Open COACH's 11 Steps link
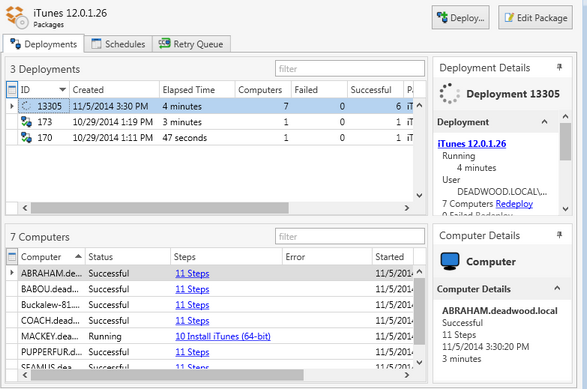 (192, 321)
